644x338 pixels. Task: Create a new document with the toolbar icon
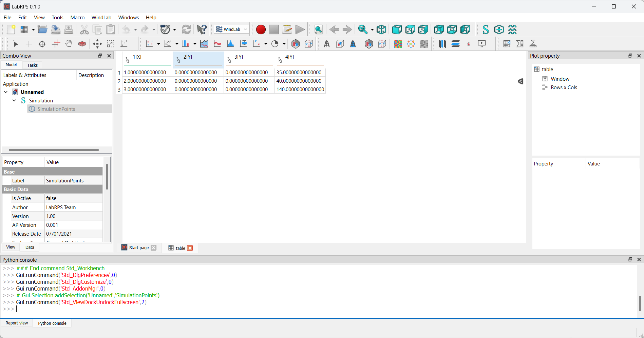click(11, 29)
